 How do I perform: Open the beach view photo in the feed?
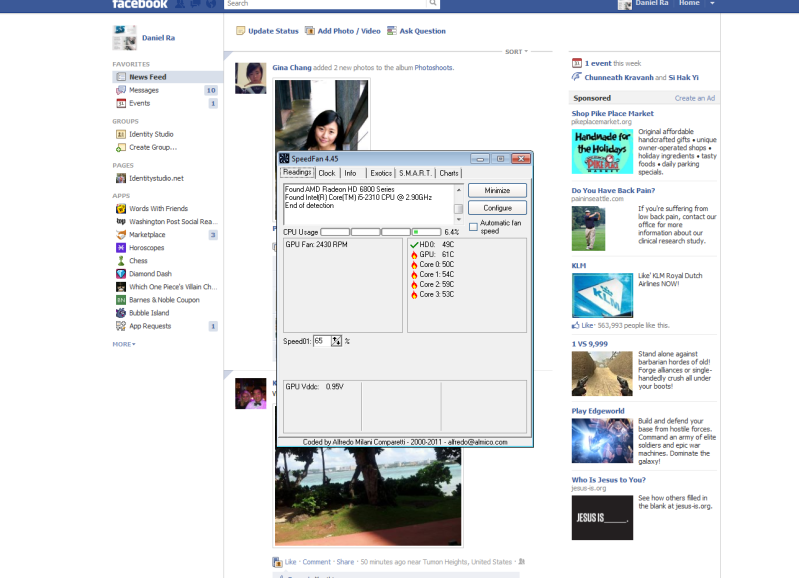point(368,496)
